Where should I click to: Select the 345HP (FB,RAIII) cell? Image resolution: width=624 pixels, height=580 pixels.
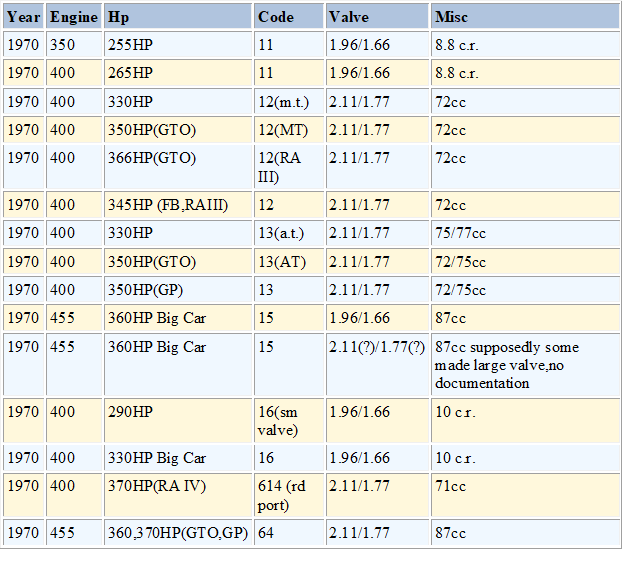178,205
